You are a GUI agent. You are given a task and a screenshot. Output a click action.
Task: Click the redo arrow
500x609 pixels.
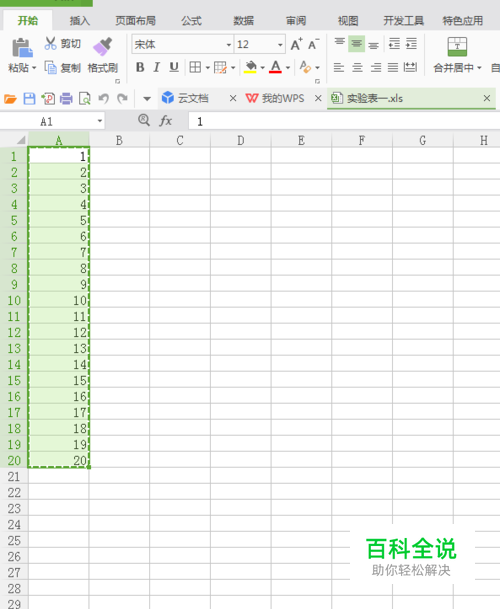(x=122, y=99)
